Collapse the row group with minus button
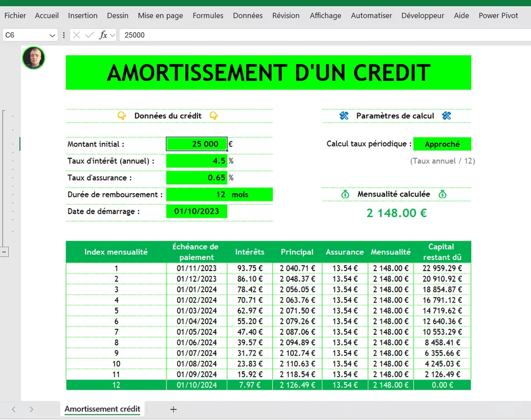This screenshot has height=420, width=531. coord(4,252)
